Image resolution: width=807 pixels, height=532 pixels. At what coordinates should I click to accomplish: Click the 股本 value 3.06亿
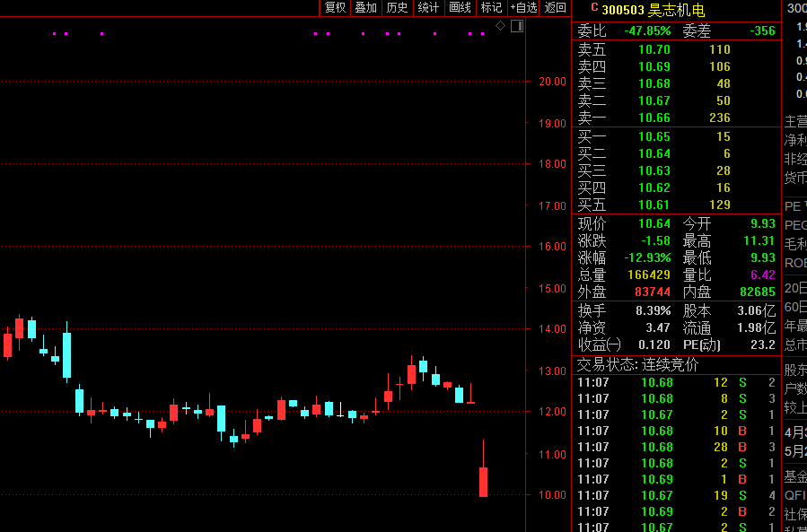[755, 310]
